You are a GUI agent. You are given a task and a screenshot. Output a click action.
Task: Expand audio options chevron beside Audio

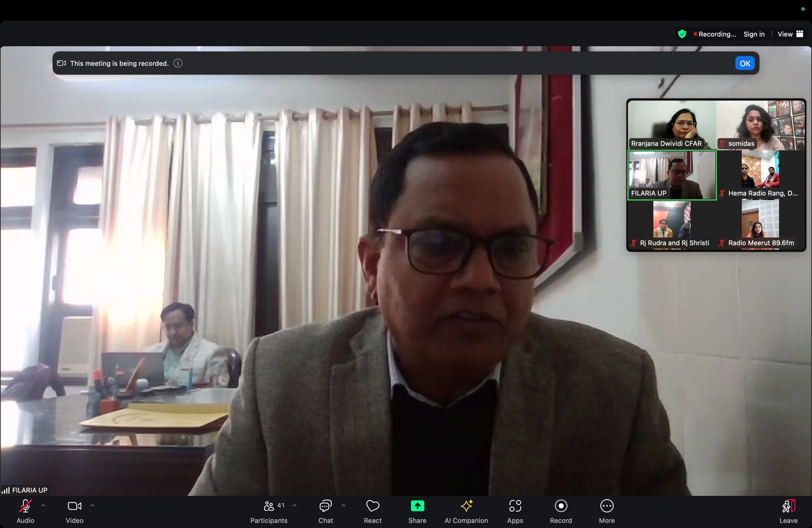(x=43, y=506)
